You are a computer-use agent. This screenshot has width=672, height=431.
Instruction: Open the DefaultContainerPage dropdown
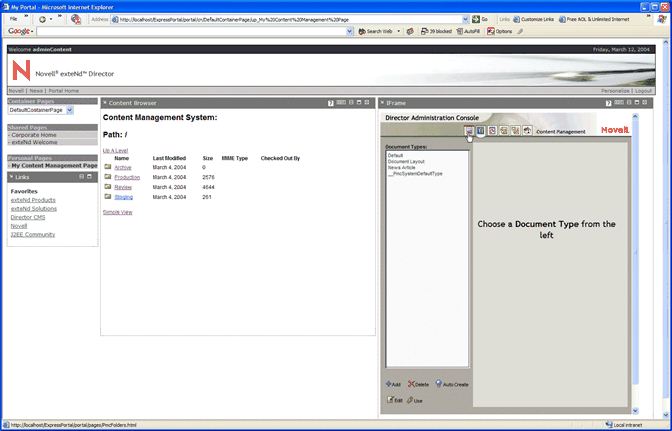pos(70,110)
